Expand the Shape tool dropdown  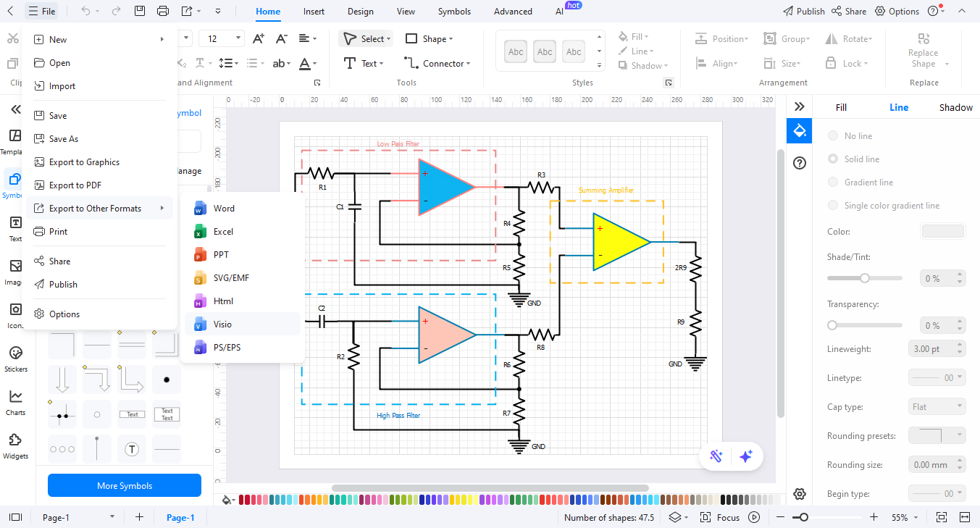pos(451,39)
